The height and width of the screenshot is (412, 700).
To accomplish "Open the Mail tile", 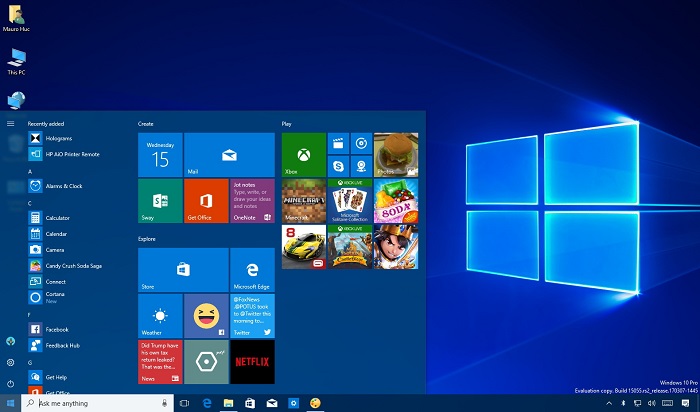I will click(229, 155).
